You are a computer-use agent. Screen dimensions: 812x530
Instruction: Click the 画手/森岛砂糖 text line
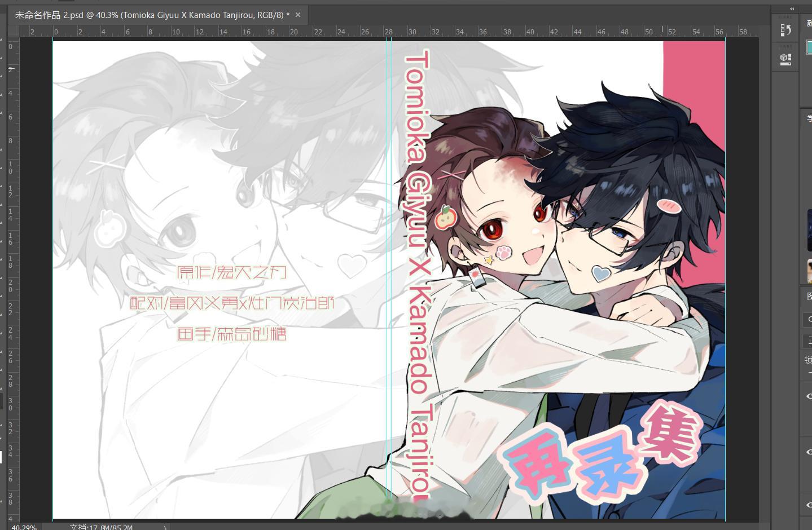tap(232, 334)
